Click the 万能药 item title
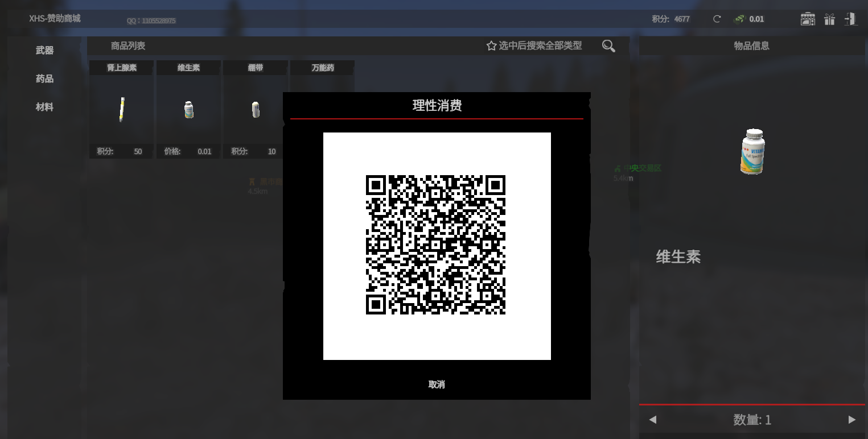The width and height of the screenshot is (868, 439). click(x=323, y=68)
